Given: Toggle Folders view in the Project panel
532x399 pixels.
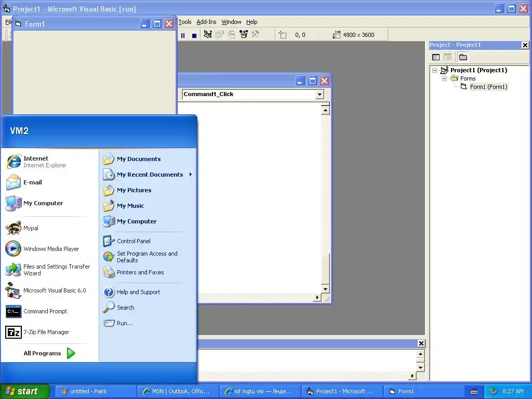Looking at the screenshot, I should [x=463, y=57].
